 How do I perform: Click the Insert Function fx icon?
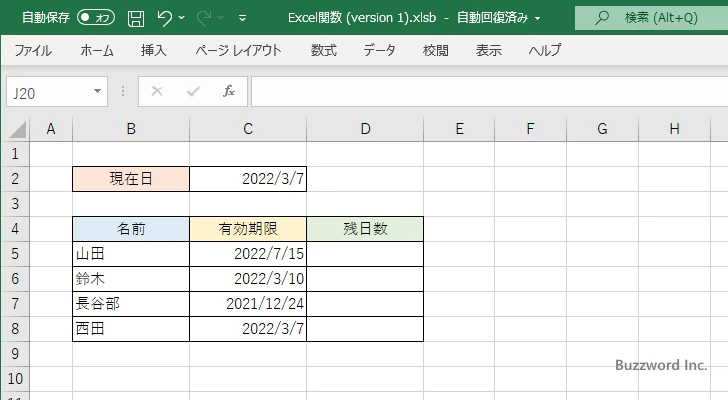pos(229,91)
